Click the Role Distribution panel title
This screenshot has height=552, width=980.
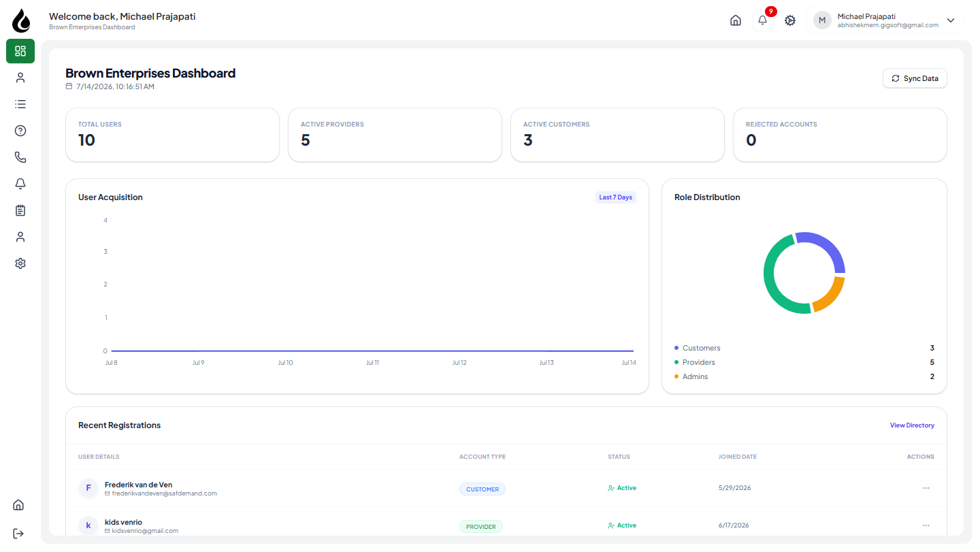coord(707,197)
